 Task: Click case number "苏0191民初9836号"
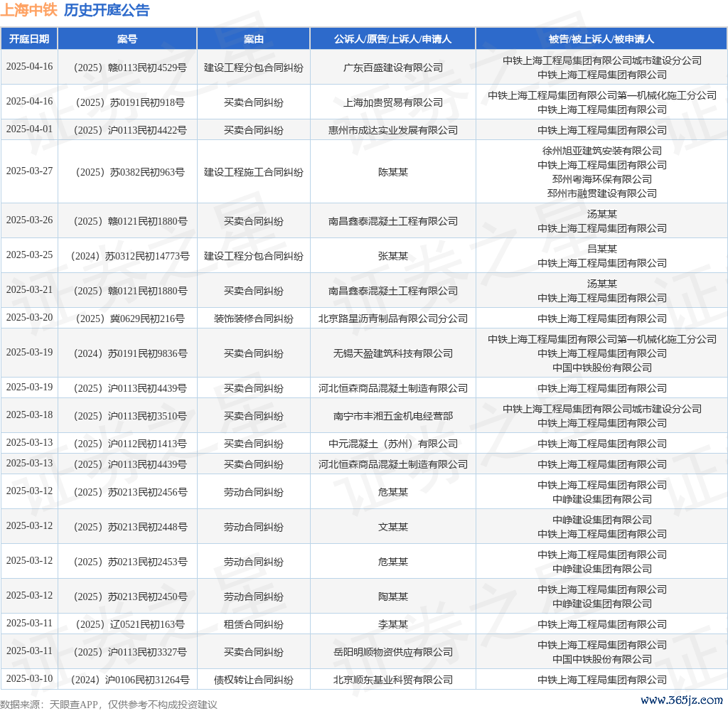pyautogui.click(x=130, y=354)
